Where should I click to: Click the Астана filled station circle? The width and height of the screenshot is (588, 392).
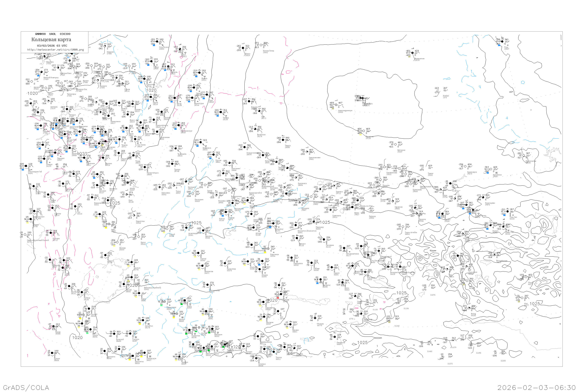click(254, 228)
